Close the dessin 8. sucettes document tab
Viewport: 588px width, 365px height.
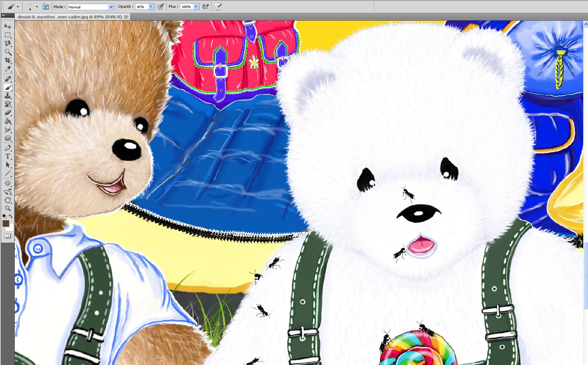tap(126, 17)
